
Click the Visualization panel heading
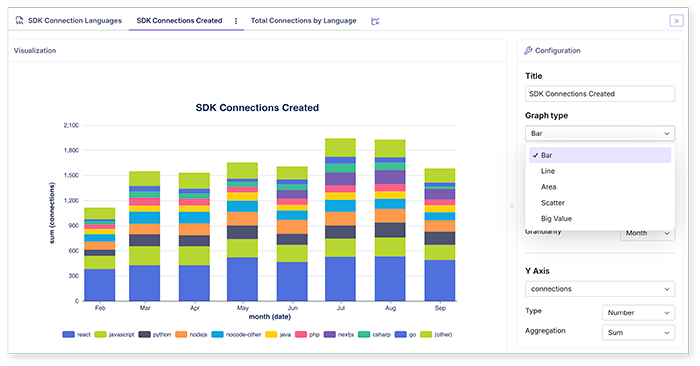tap(35, 50)
